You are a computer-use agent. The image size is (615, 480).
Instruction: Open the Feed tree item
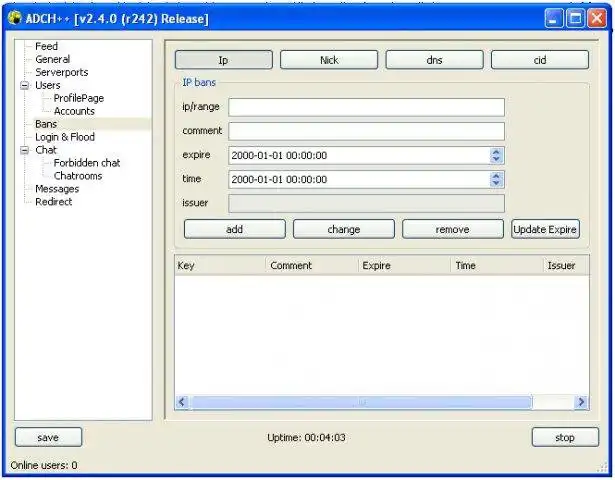[x=46, y=46]
